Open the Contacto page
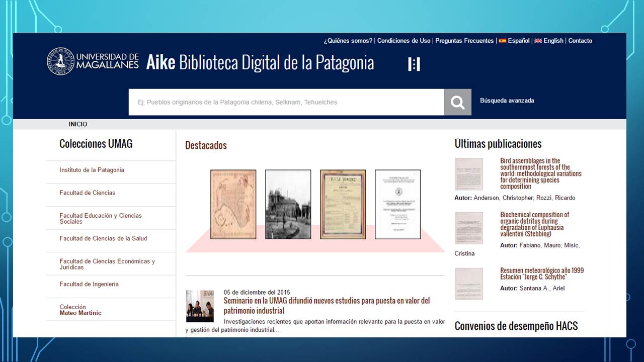 580,41
